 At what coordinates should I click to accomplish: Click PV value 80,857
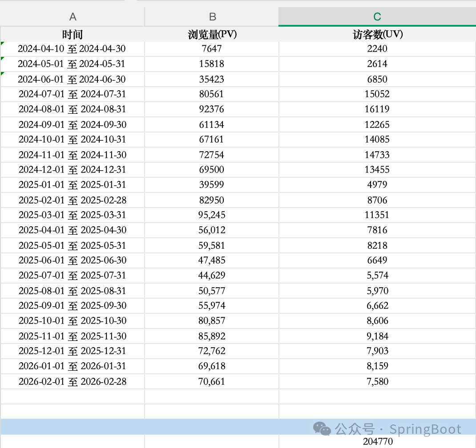tap(212, 320)
